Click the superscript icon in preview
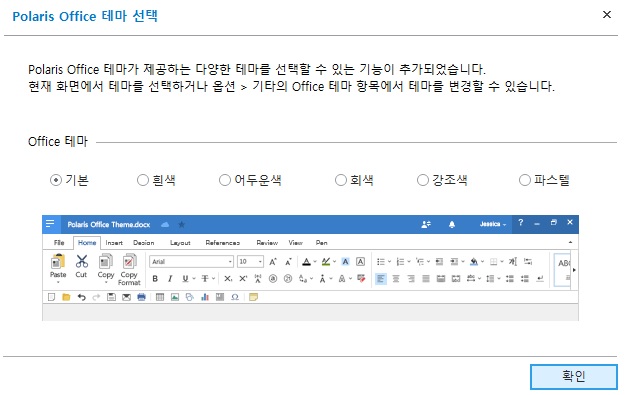 coord(243,279)
